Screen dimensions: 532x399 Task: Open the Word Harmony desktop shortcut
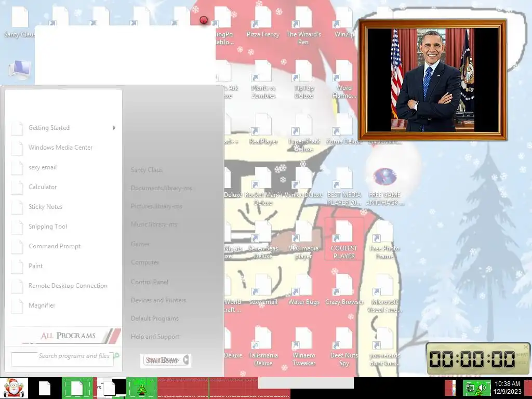click(x=344, y=79)
